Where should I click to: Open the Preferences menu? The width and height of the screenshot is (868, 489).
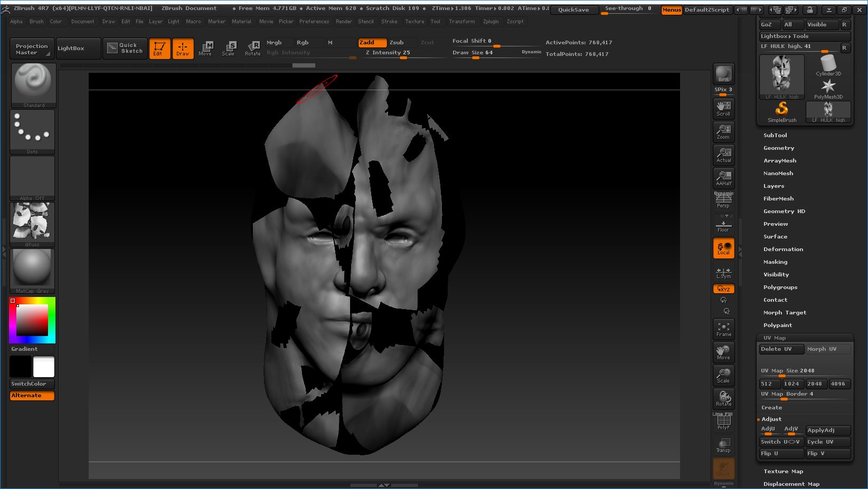pyautogui.click(x=314, y=22)
